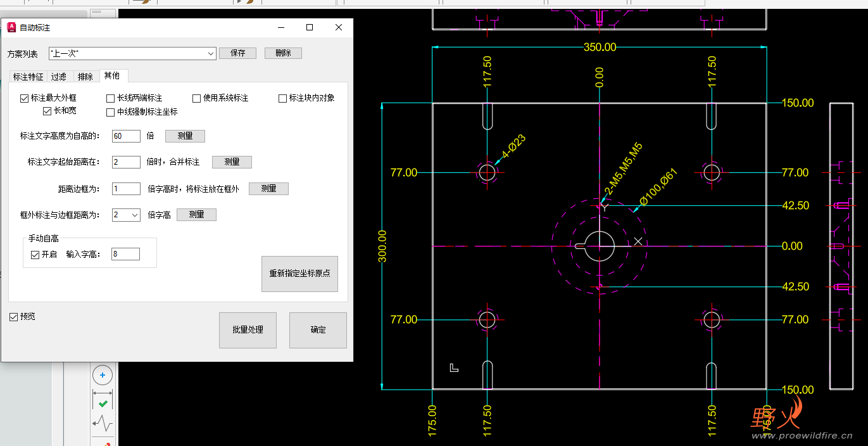Focus the 距离边框为 field showing 1
Screen dimensions: 868x446
click(x=126, y=189)
